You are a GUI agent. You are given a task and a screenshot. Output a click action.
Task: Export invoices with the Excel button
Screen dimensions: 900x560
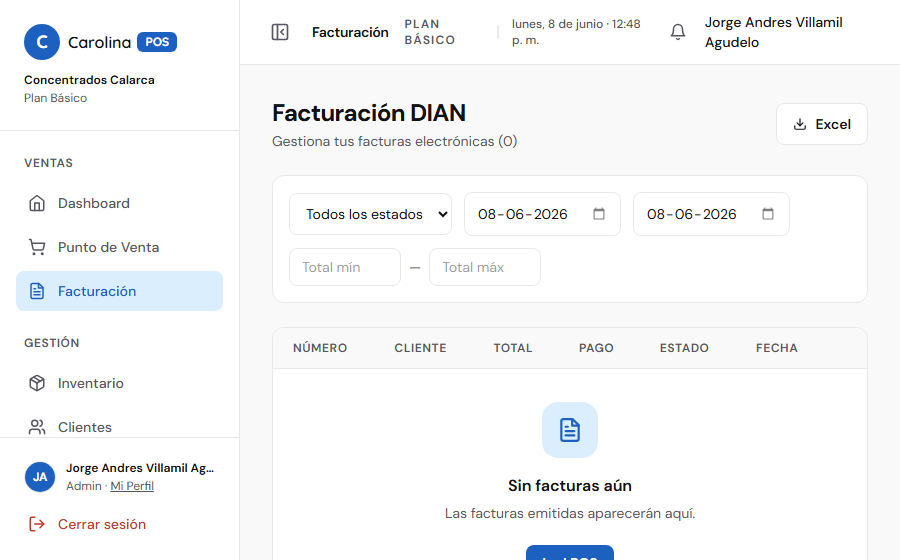[821, 124]
